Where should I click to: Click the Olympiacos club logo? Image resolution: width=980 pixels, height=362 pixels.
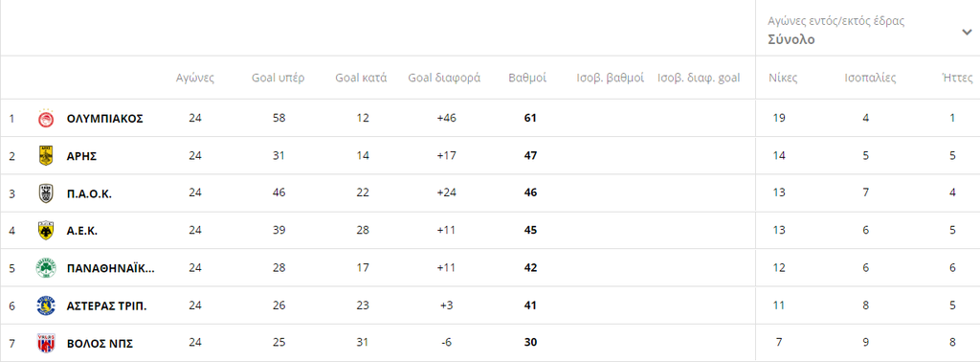[x=46, y=118]
